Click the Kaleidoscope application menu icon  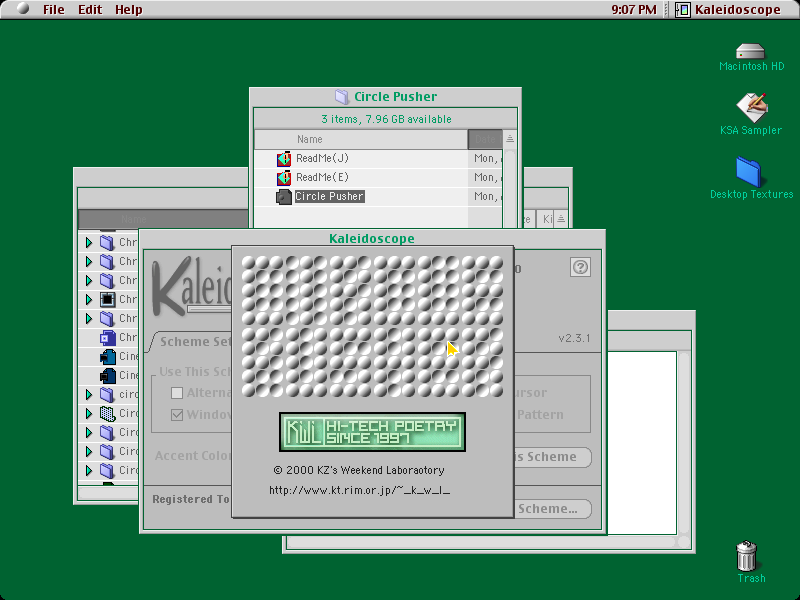point(683,9)
